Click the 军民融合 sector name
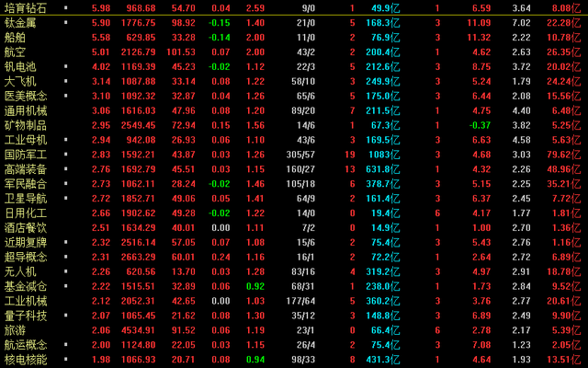This screenshot has height=368, width=588. click(26, 184)
